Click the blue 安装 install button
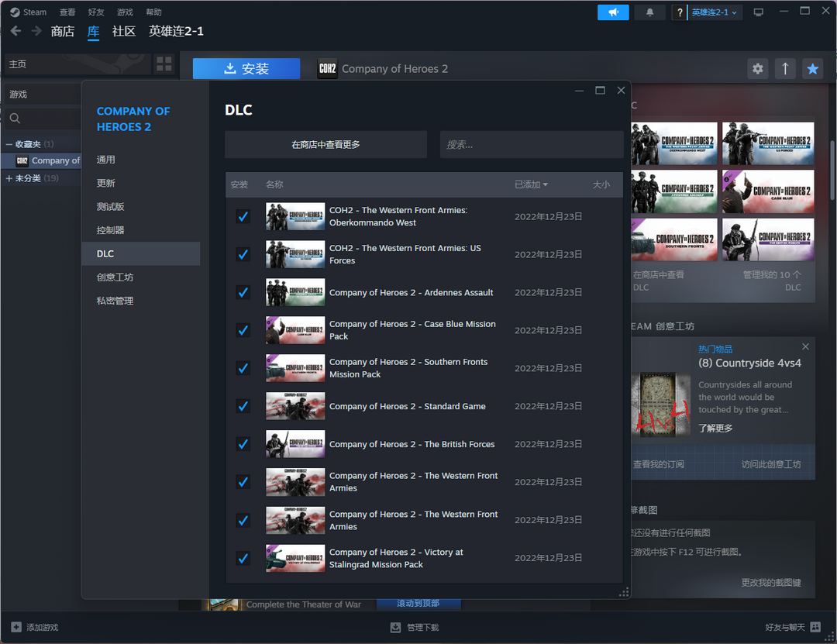 (246, 69)
